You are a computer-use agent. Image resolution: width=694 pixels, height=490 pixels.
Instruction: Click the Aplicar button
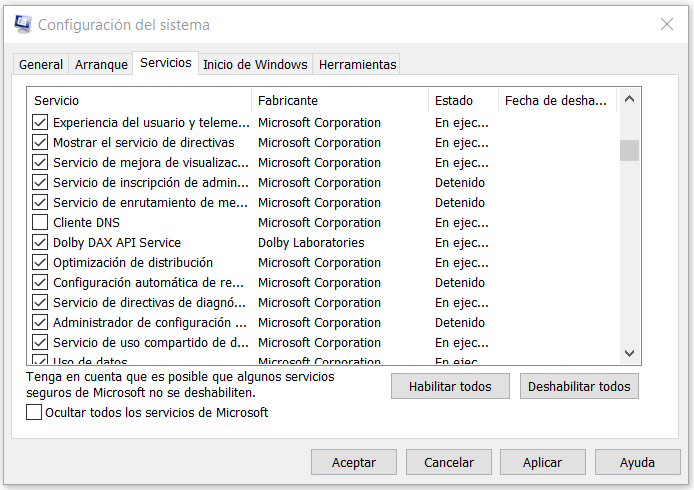coord(543,463)
